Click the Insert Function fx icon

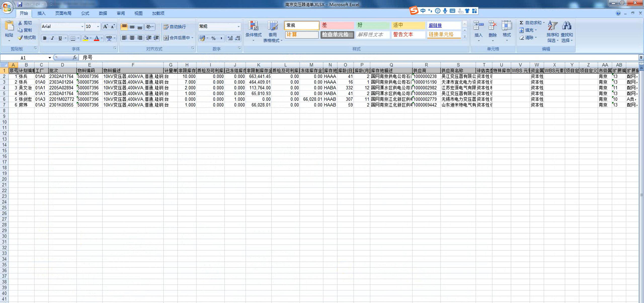(x=75, y=58)
